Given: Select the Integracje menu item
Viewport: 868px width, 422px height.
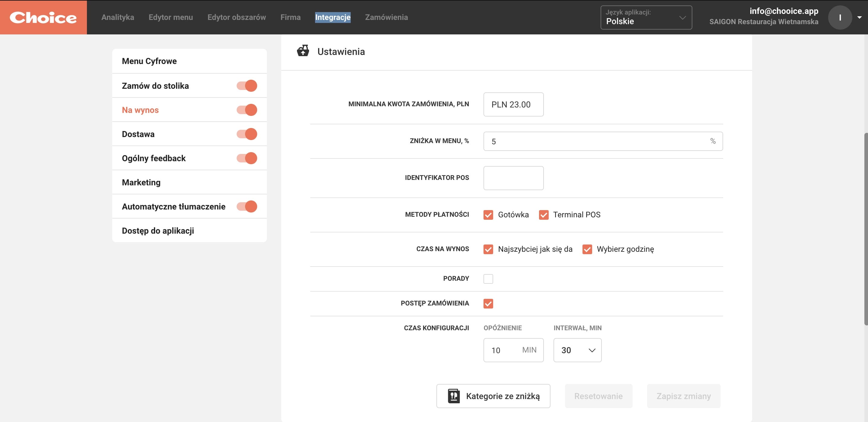Looking at the screenshot, I should click(333, 17).
